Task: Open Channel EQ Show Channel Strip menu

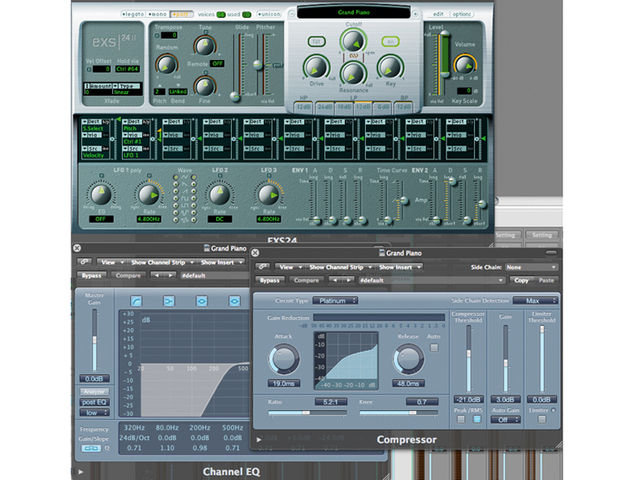Action: point(161,262)
